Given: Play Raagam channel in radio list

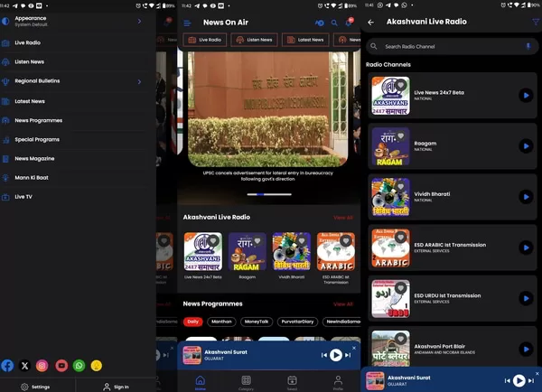Looking at the screenshot, I should [526, 146].
